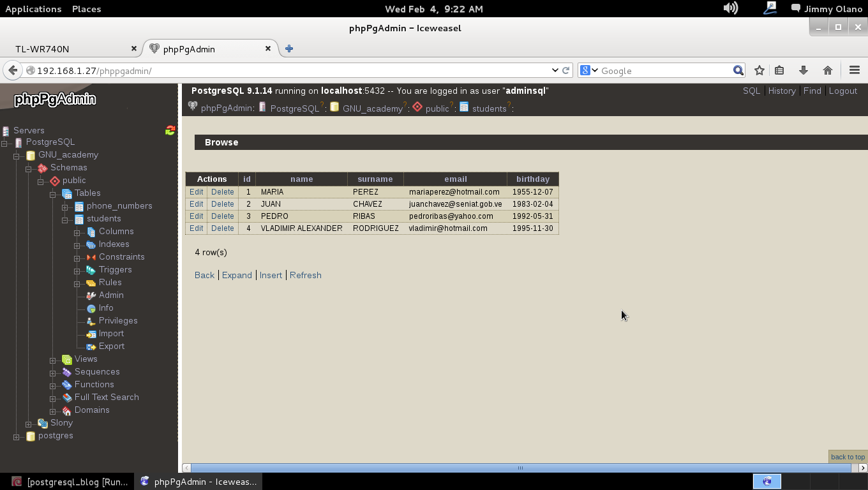Image resolution: width=868 pixels, height=490 pixels.
Task: Click the Export icon in students tree
Action: point(91,346)
